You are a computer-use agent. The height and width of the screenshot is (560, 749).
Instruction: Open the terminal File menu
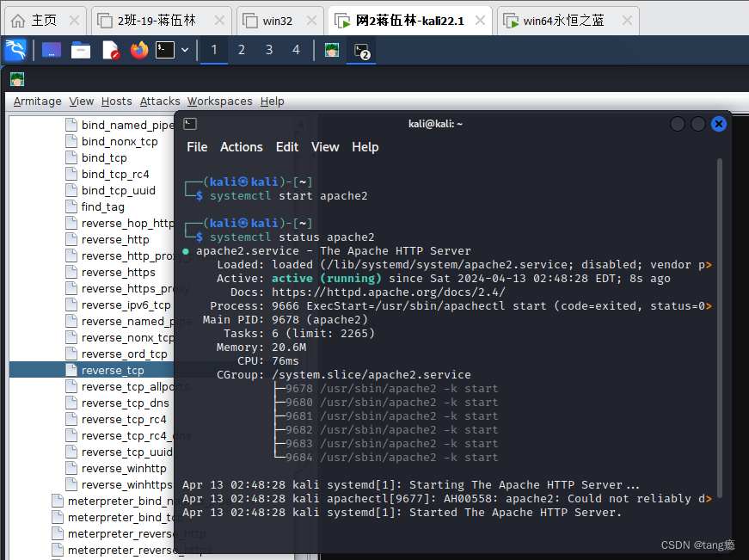point(197,147)
